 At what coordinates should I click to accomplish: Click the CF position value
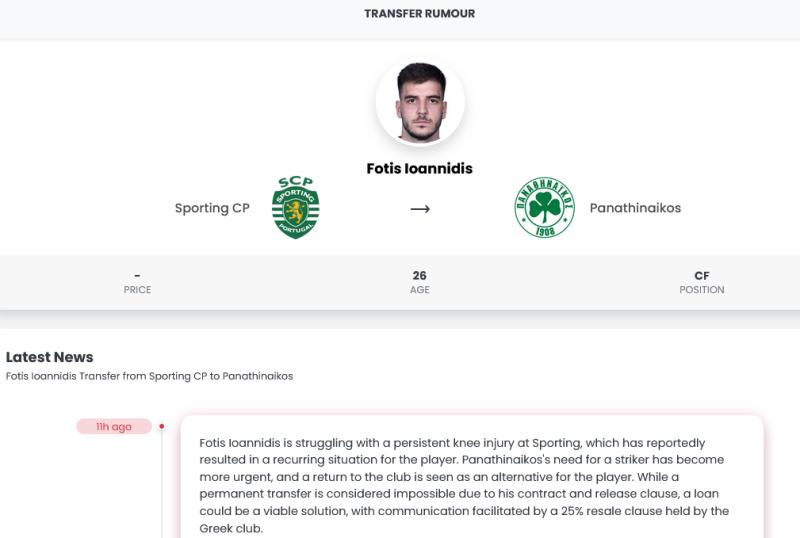tap(701, 275)
